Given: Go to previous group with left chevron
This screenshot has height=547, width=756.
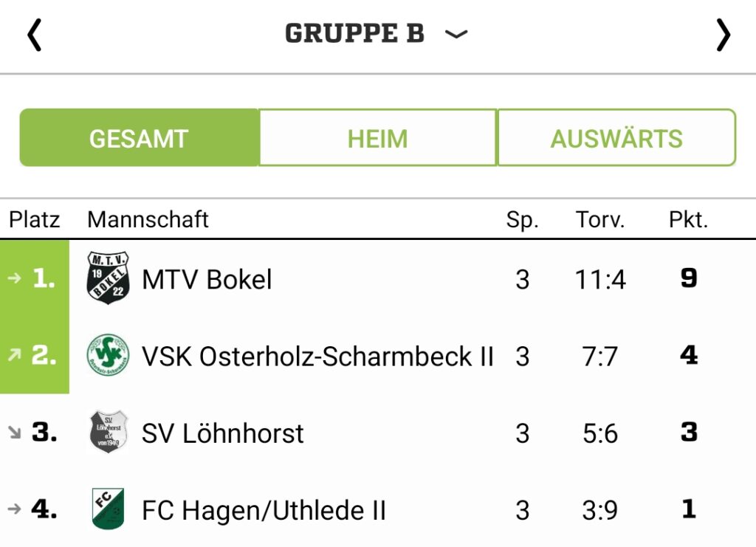Looking at the screenshot, I should pyautogui.click(x=34, y=35).
